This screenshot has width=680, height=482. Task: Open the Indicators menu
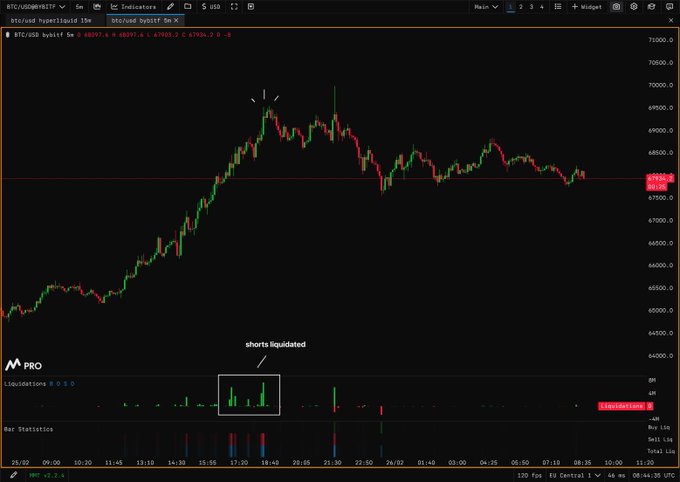point(133,7)
